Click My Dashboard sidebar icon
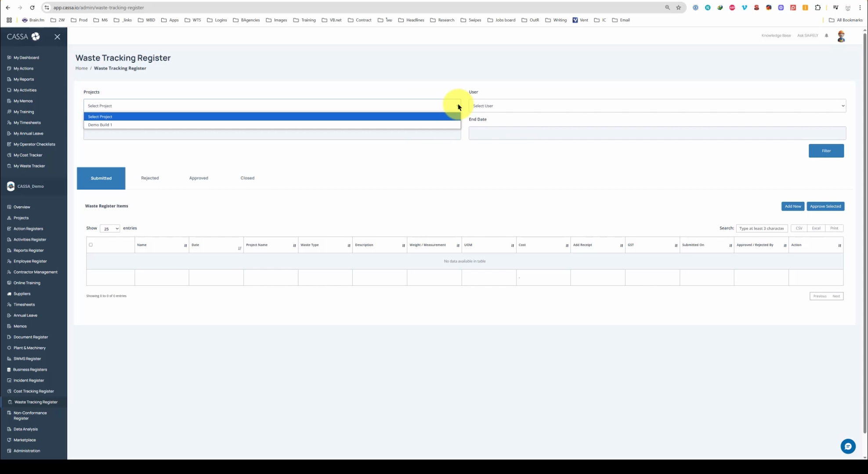868x474 pixels. pyautogui.click(x=9, y=57)
